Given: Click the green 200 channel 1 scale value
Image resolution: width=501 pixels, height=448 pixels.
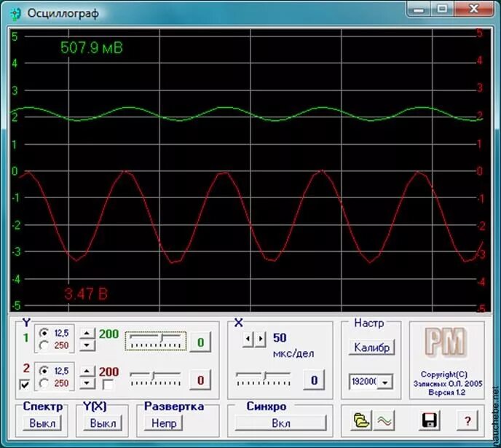Looking at the screenshot, I should (109, 334).
